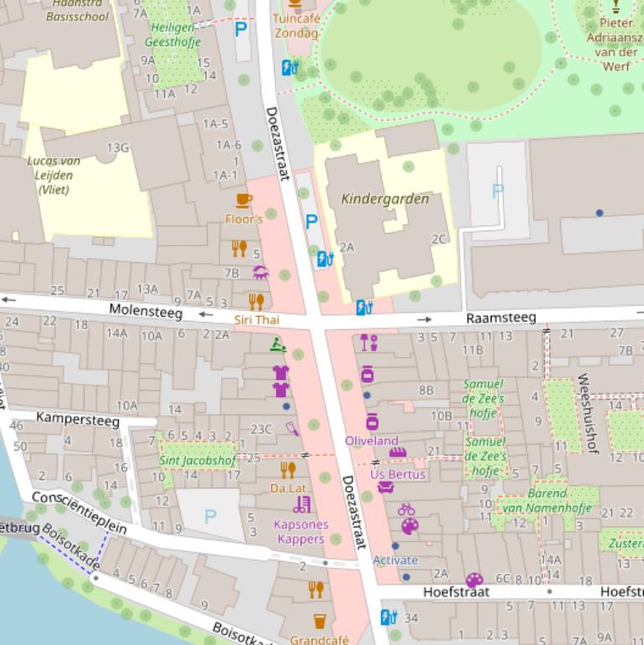Click the green massage icon on Doezastraat
The height and width of the screenshot is (645, 644).
(x=278, y=343)
